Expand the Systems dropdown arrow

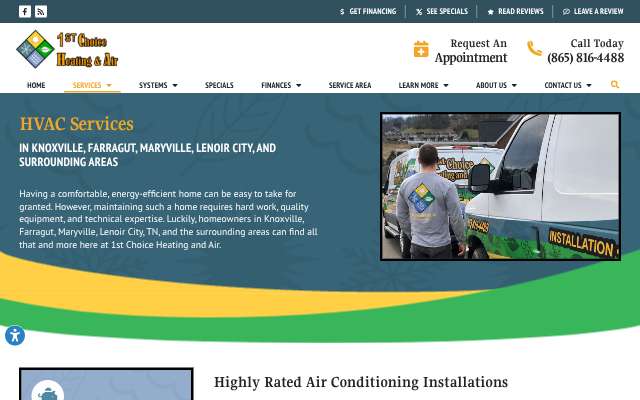tap(175, 85)
